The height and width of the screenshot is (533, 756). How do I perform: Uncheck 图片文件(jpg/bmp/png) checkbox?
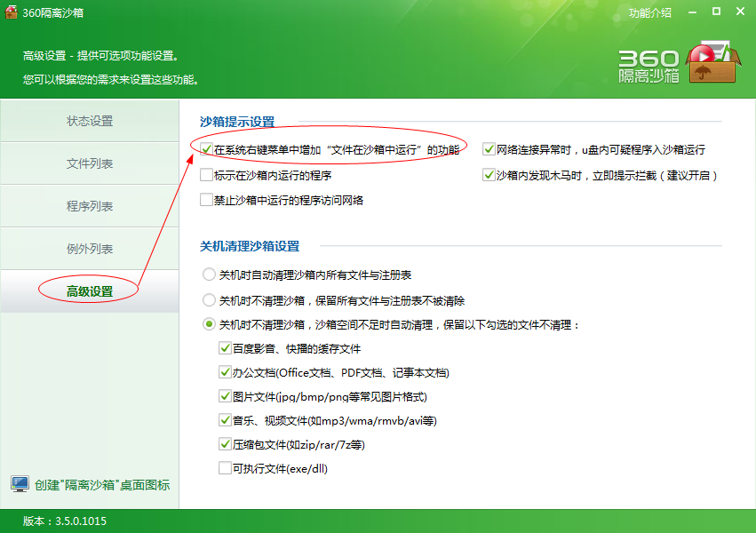(225, 396)
